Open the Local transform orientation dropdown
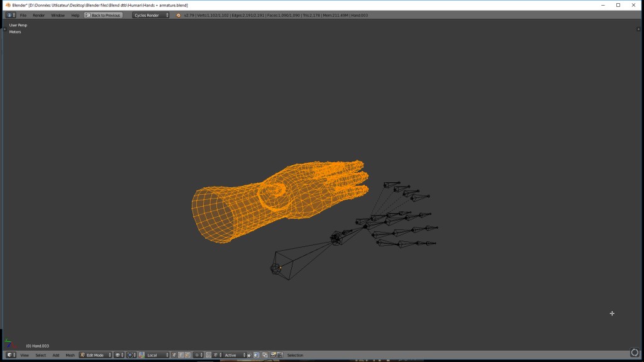This screenshot has width=644, height=362. click(157, 355)
